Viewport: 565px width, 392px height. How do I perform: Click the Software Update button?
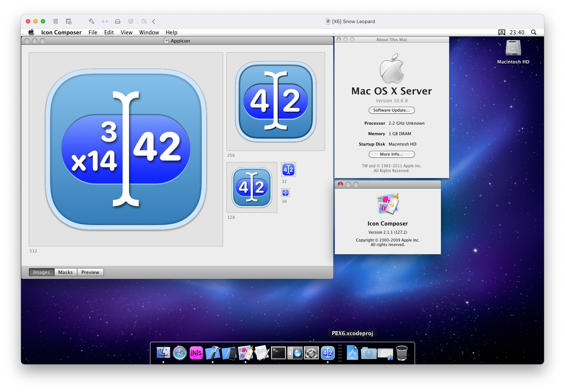click(392, 110)
